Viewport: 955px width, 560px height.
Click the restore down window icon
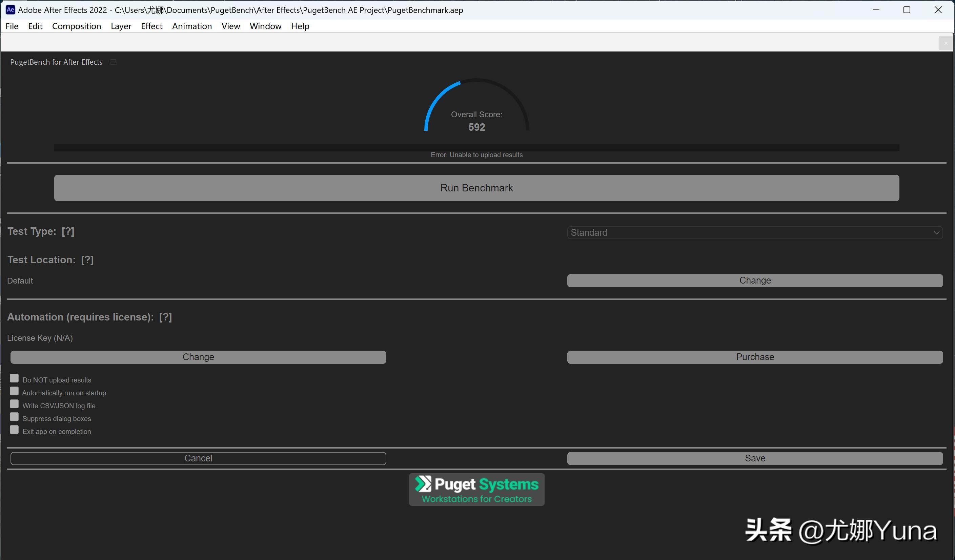pyautogui.click(x=906, y=9)
